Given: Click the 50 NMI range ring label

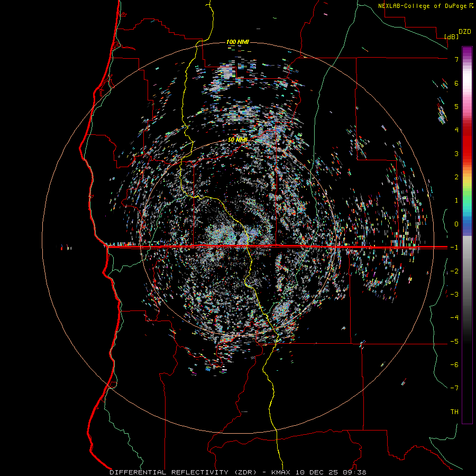Looking at the screenshot, I should point(237,140).
